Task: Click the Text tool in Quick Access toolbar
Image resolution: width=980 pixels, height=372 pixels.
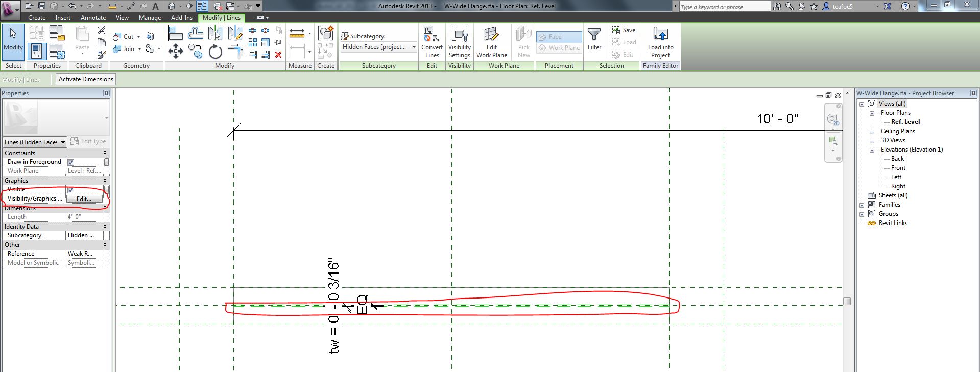Action: point(156,6)
